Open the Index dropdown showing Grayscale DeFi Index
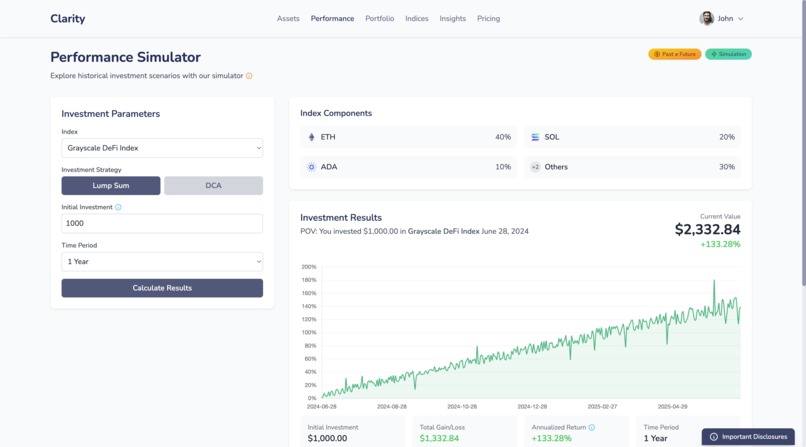 pos(162,148)
